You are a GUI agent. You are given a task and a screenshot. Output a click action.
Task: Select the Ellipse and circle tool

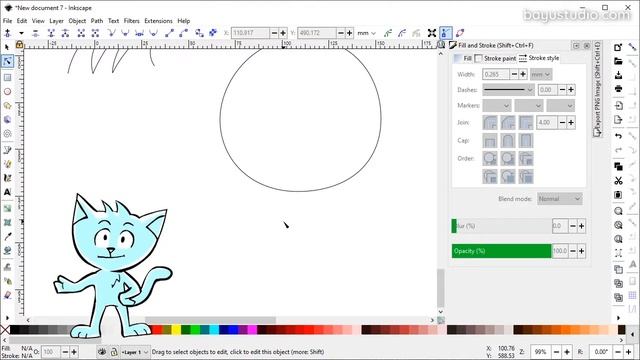(7, 91)
